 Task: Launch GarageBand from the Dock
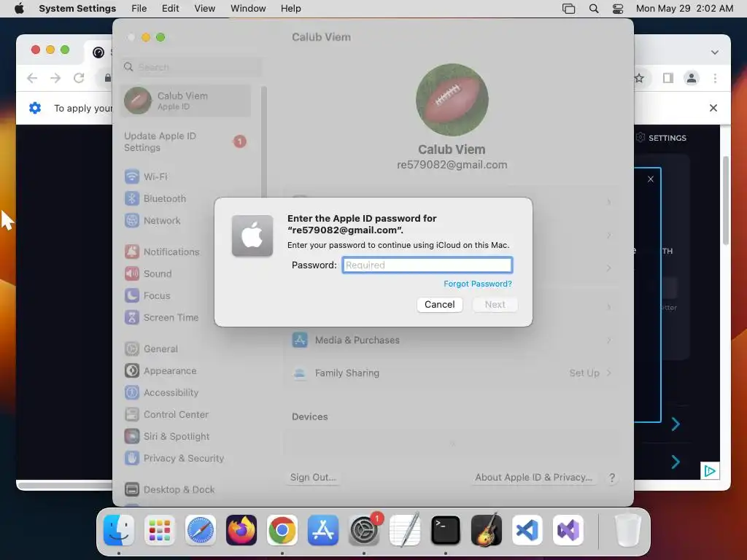click(x=487, y=530)
